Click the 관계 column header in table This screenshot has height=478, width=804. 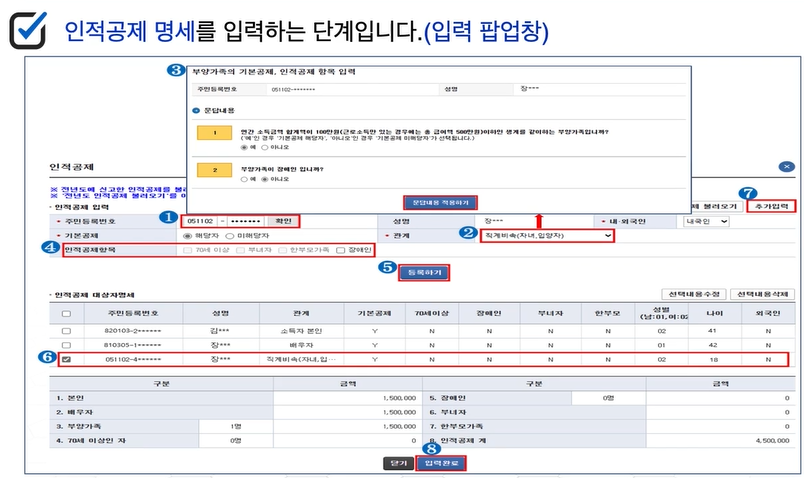pyautogui.click(x=301, y=313)
